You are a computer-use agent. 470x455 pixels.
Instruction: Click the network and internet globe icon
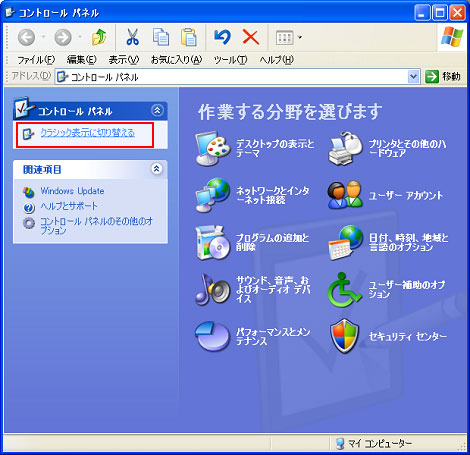tap(213, 195)
